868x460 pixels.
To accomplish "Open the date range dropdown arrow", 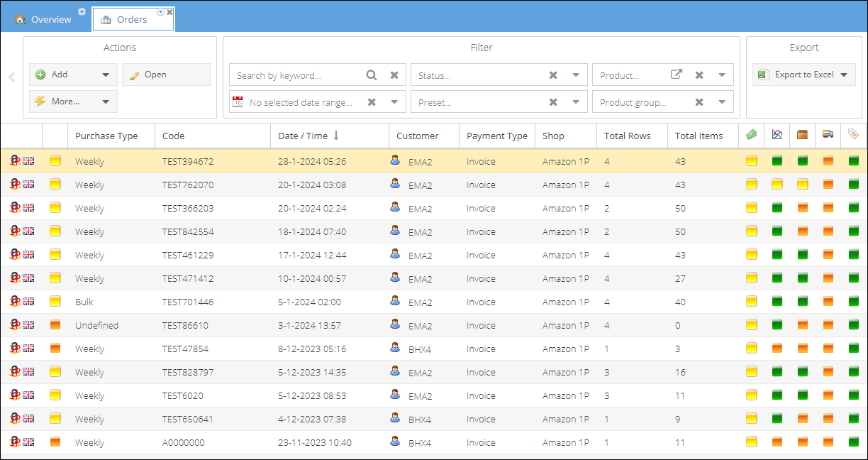I will [x=394, y=102].
